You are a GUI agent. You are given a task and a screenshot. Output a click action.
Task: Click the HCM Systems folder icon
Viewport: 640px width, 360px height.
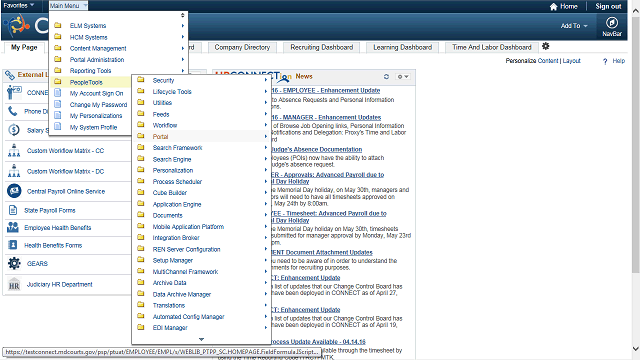pyautogui.click(x=58, y=37)
